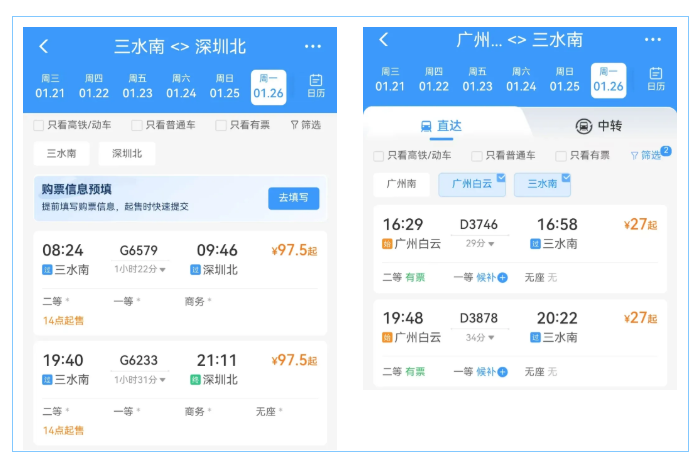Viewport: 699px width, 458px height.
Task: Open three-dot menu on 三水南 <> 深圳北 screen
Action: point(313,46)
